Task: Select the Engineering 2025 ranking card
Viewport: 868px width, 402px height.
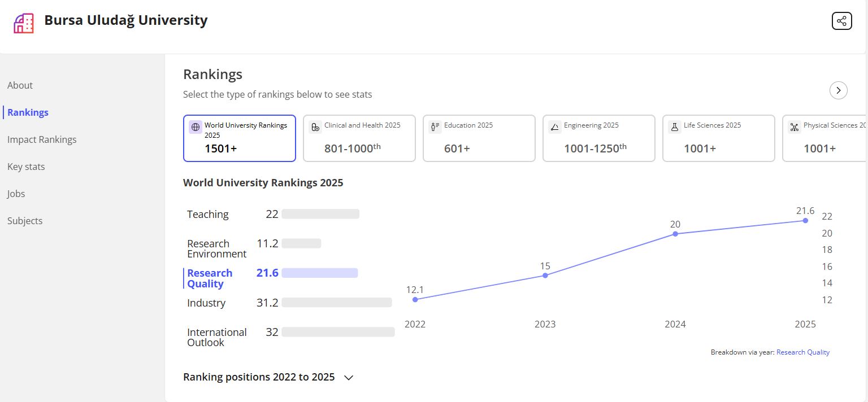Action: (x=599, y=138)
